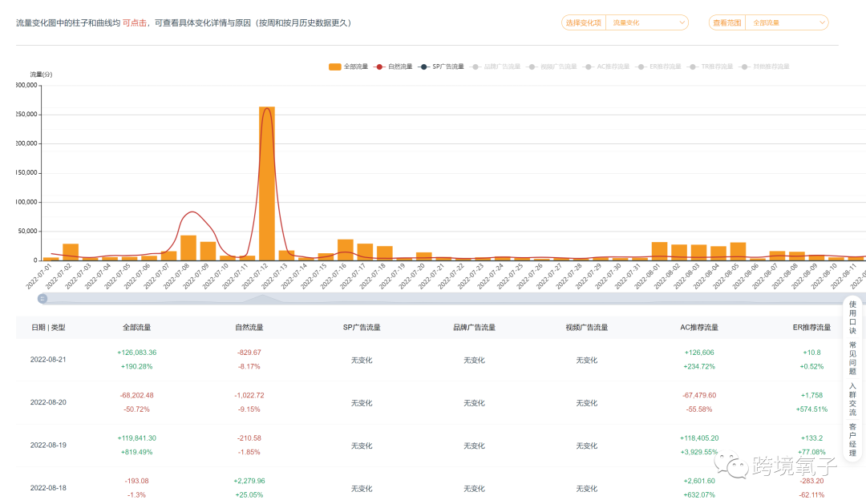
Task: Click the +819.49% percentage value
Action: pyautogui.click(x=137, y=452)
